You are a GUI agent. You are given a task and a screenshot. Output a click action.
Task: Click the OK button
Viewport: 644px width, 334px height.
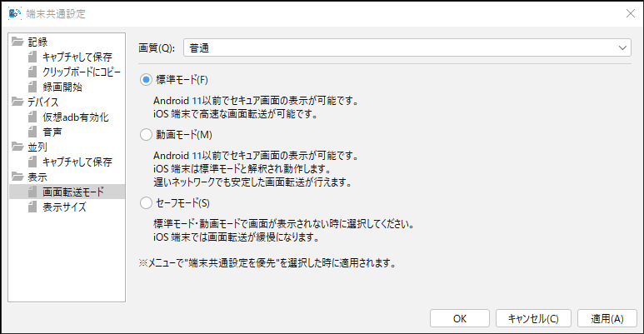point(460,318)
